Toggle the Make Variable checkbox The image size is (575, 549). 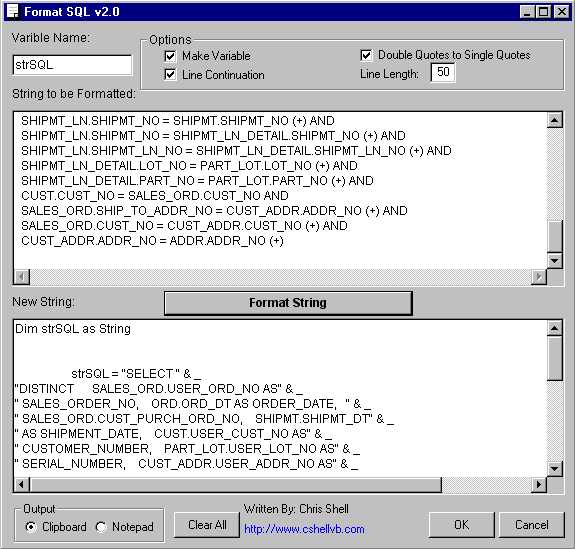170,56
